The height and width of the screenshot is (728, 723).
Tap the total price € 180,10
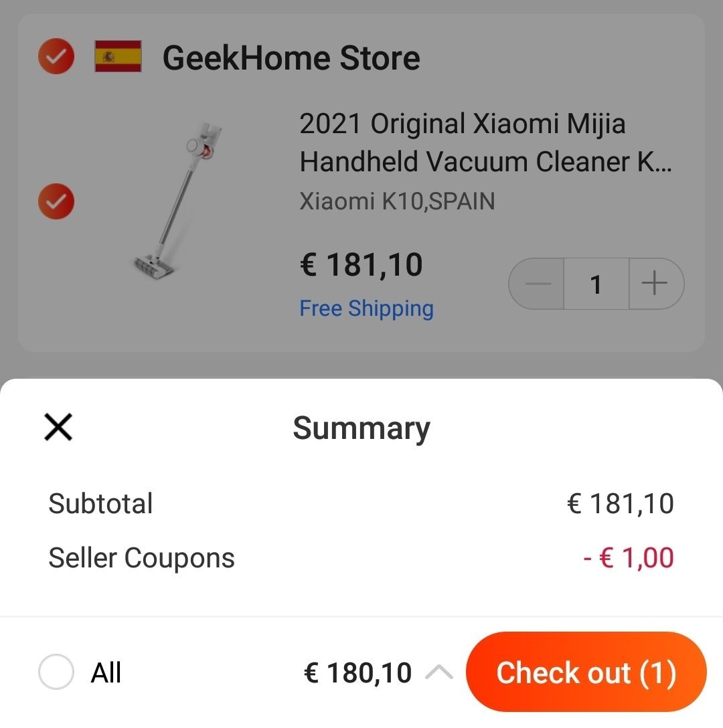pos(357,672)
